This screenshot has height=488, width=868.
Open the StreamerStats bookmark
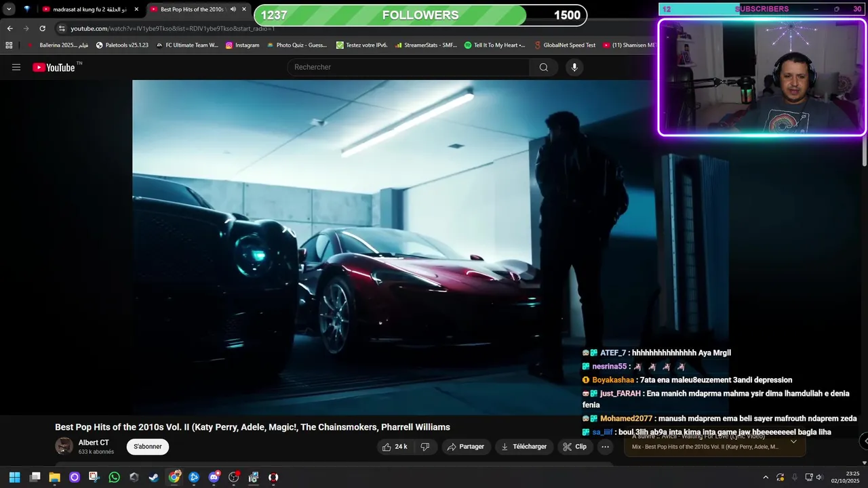click(x=425, y=45)
